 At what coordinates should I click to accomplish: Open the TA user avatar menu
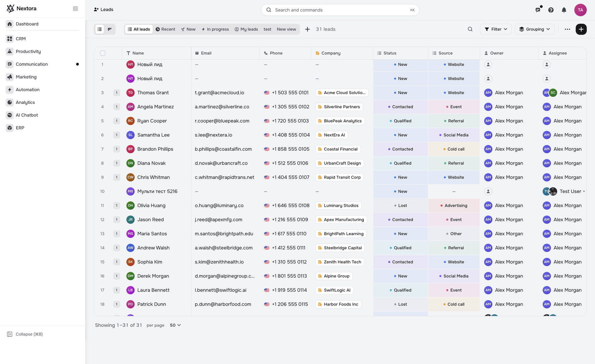[580, 10]
